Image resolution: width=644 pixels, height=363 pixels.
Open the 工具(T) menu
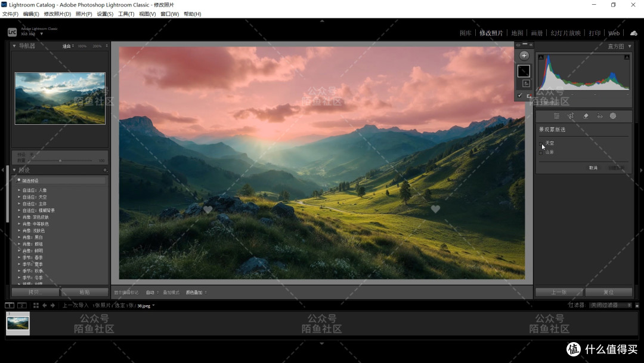point(126,14)
